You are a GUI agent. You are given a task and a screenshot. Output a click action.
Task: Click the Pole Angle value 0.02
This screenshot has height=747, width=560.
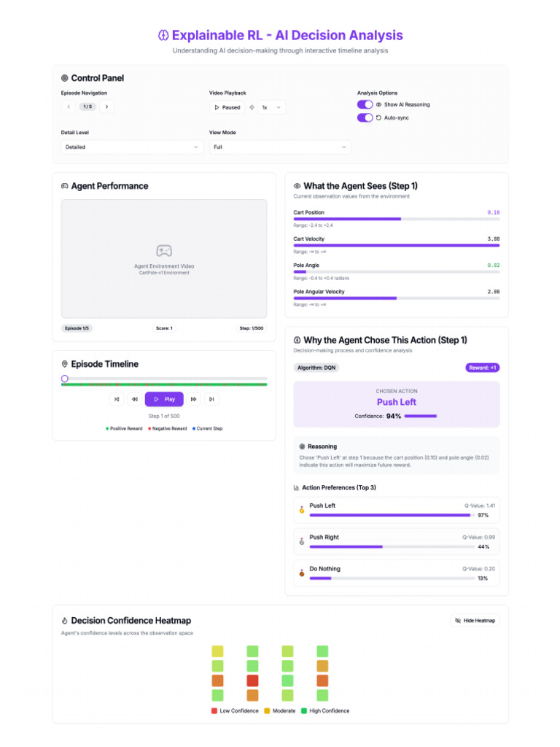tap(494, 266)
